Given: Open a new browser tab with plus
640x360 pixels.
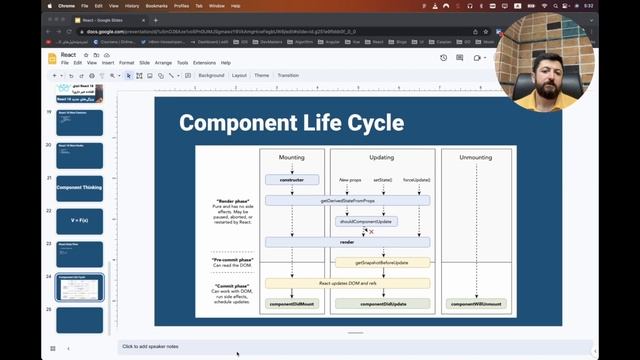Looking at the screenshot, I should 156,20.
